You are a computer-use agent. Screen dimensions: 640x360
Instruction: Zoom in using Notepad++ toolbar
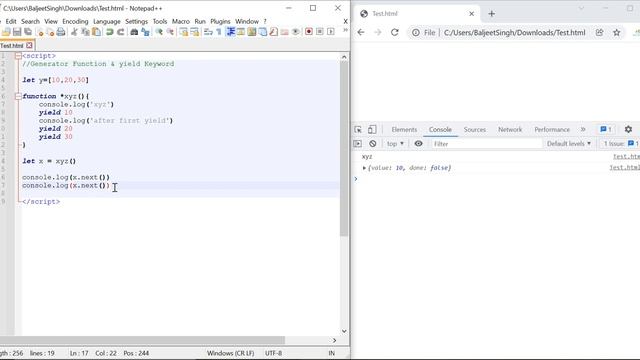(159, 32)
